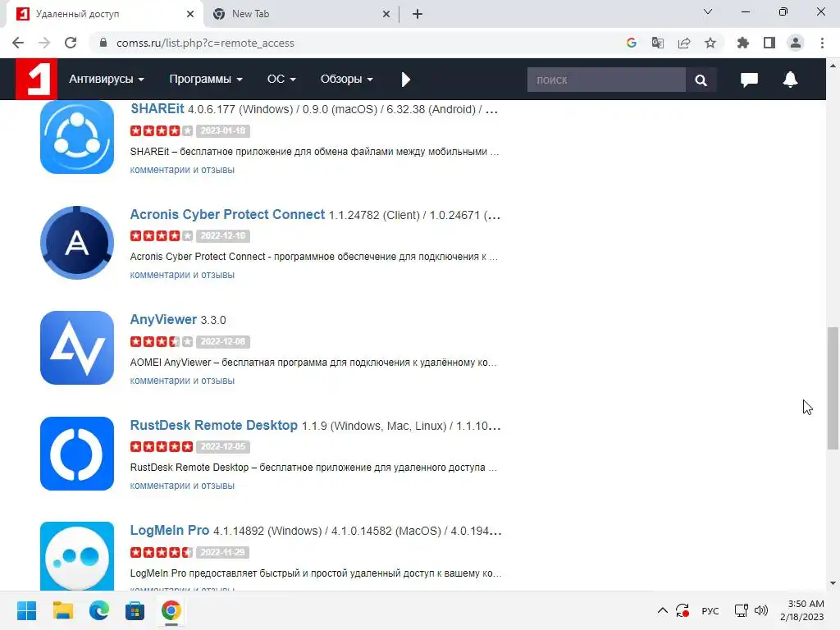Go back with the browser back arrow
Image resolution: width=840 pixels, height=630 pixels.
click(x=18, y=43)
